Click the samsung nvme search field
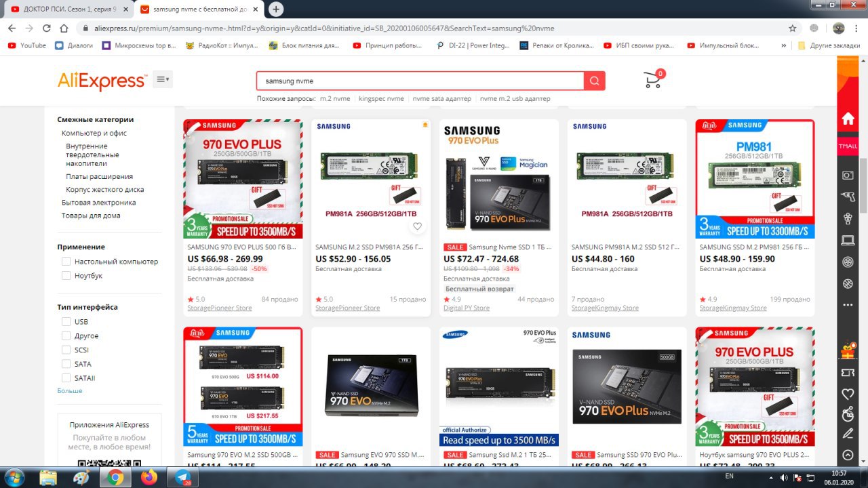The height and width of the screenshot is (488, 868). [420, 81]
